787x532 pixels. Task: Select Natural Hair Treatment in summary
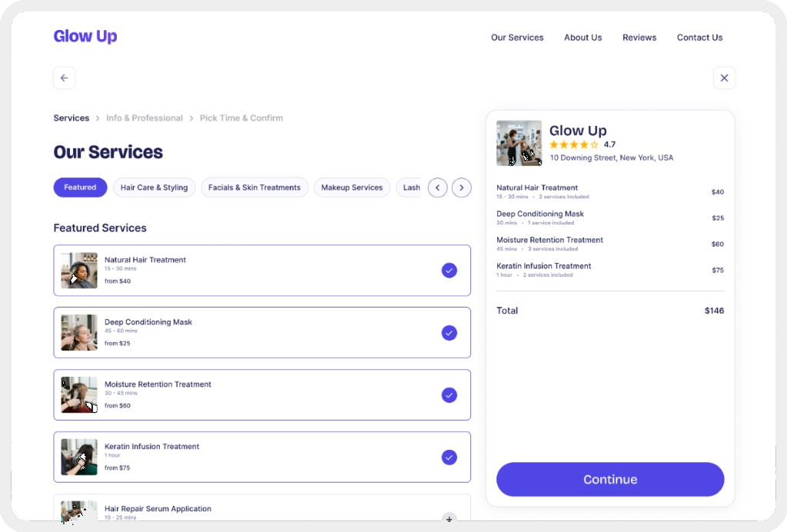pos(609,191)
